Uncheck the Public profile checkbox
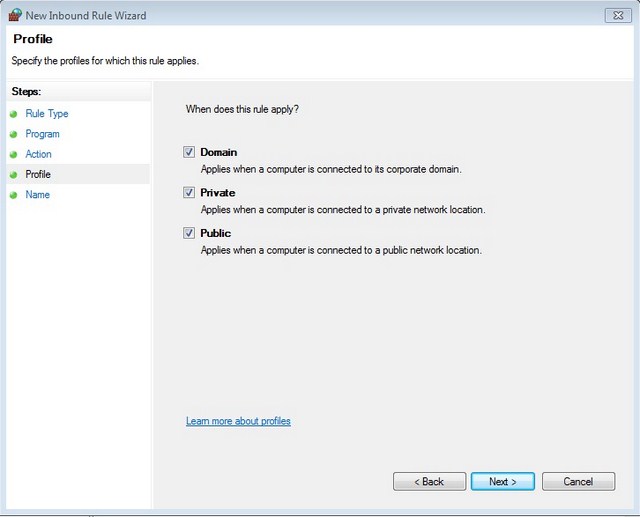 189,233
